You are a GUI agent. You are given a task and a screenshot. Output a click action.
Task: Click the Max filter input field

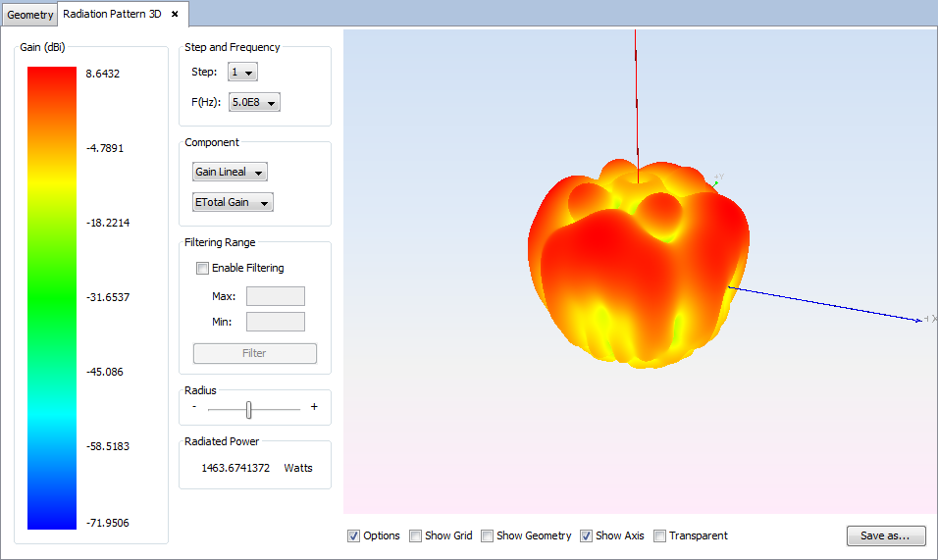click(x=275, y=296)
